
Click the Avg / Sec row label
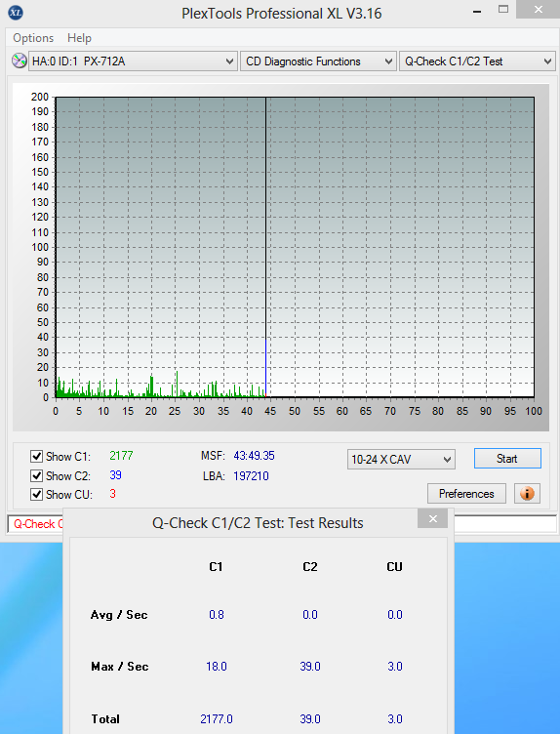point(119,615)
